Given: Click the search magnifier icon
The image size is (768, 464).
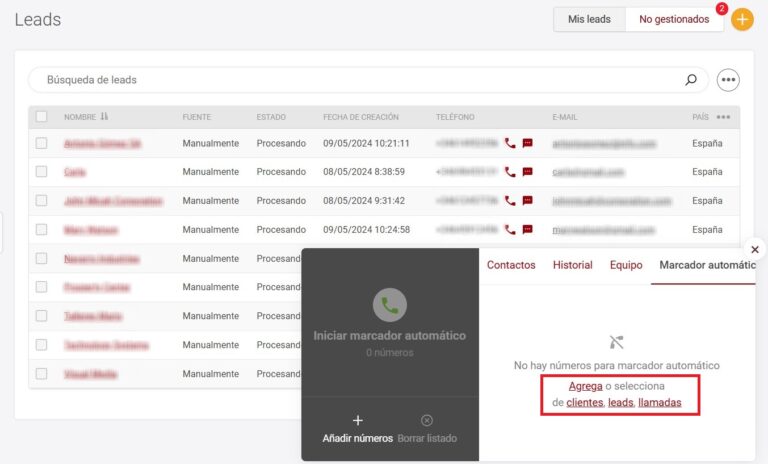Looking at the screenshot, I should pos(691,80).
